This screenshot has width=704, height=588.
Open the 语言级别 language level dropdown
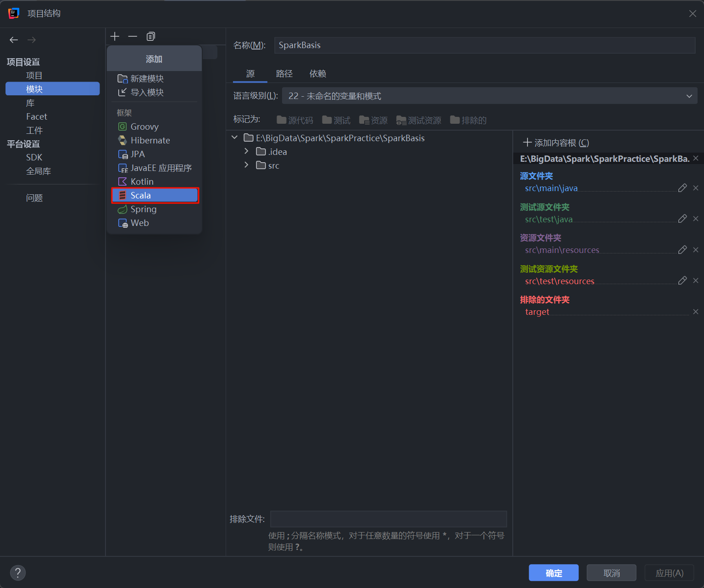click(489, 96)
